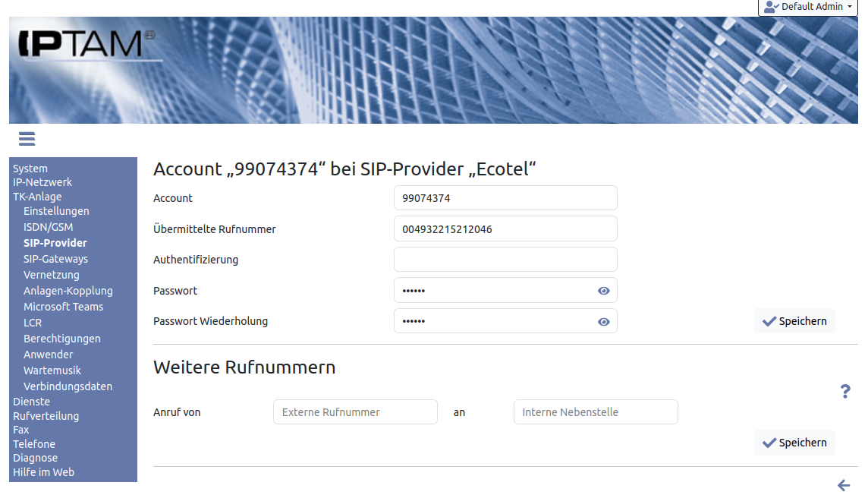Select the Übermittelte Rufnummer field

click(x=505, y=229)
